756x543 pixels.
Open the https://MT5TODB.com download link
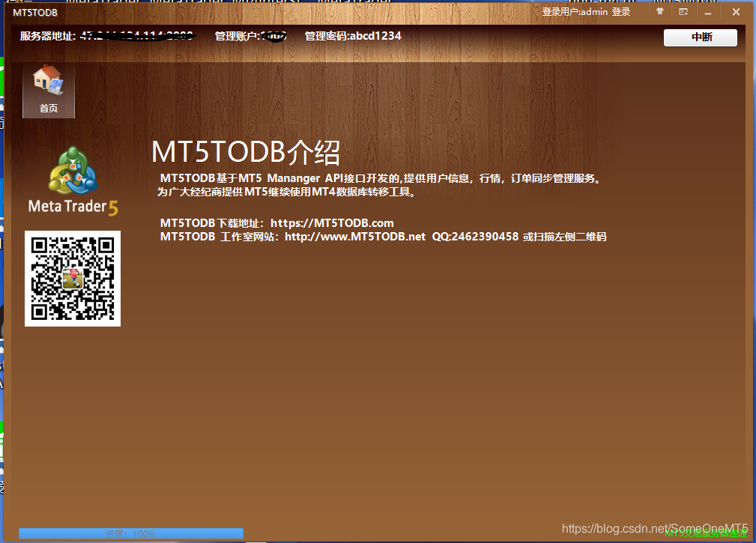332,223
